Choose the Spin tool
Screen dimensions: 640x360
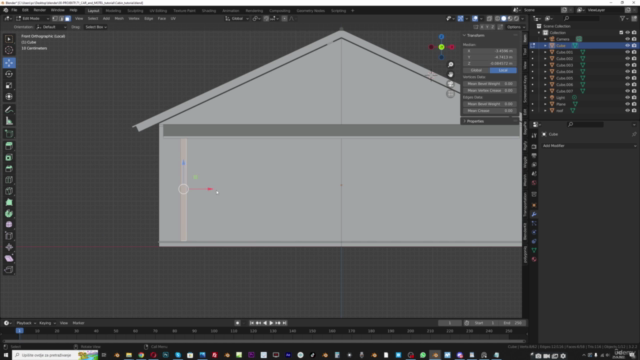point(9,213)
